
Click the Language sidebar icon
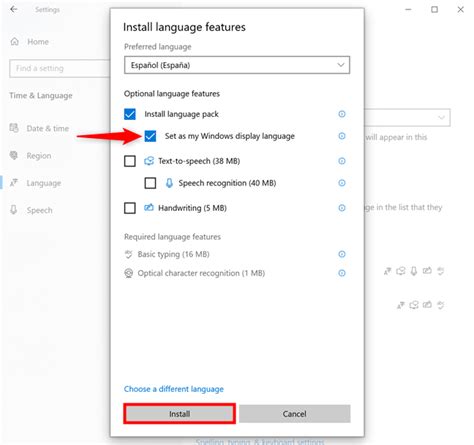pos(14,182)
